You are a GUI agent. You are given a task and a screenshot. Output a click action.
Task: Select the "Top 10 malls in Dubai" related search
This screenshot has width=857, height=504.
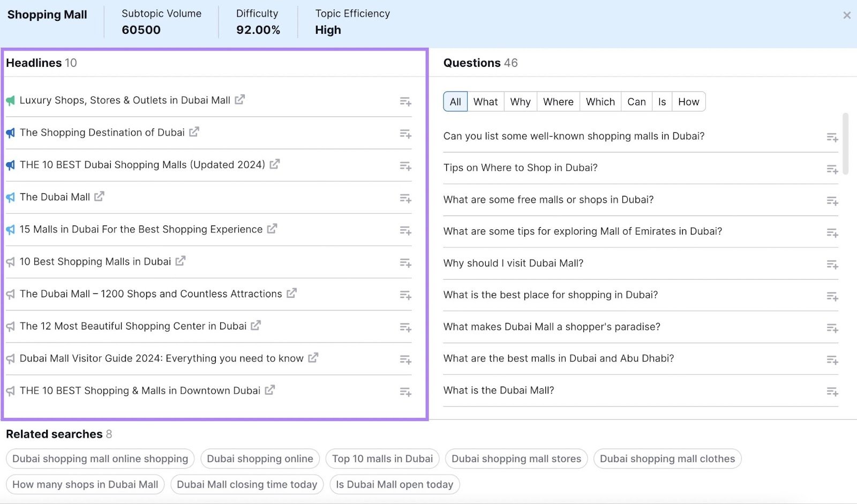click(x=382, y=458)
